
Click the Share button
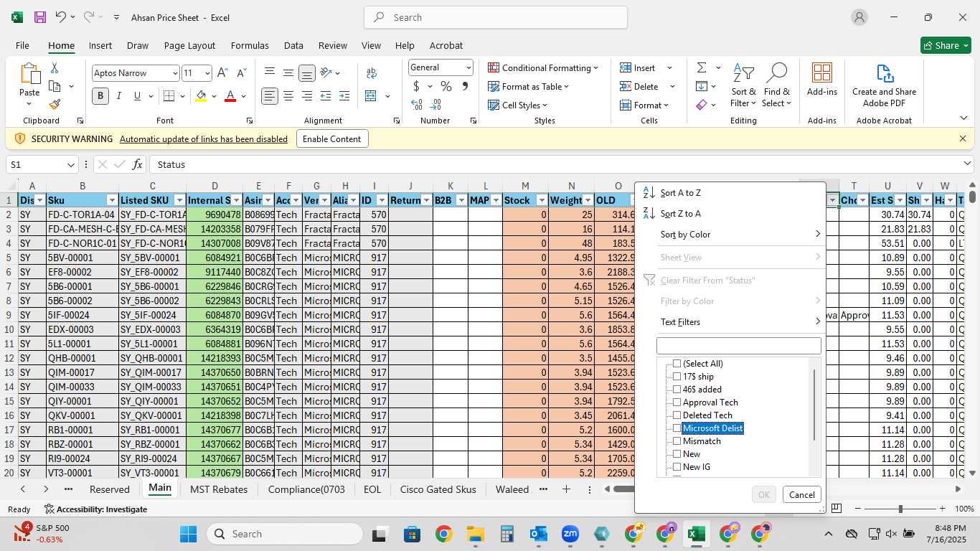946,45
